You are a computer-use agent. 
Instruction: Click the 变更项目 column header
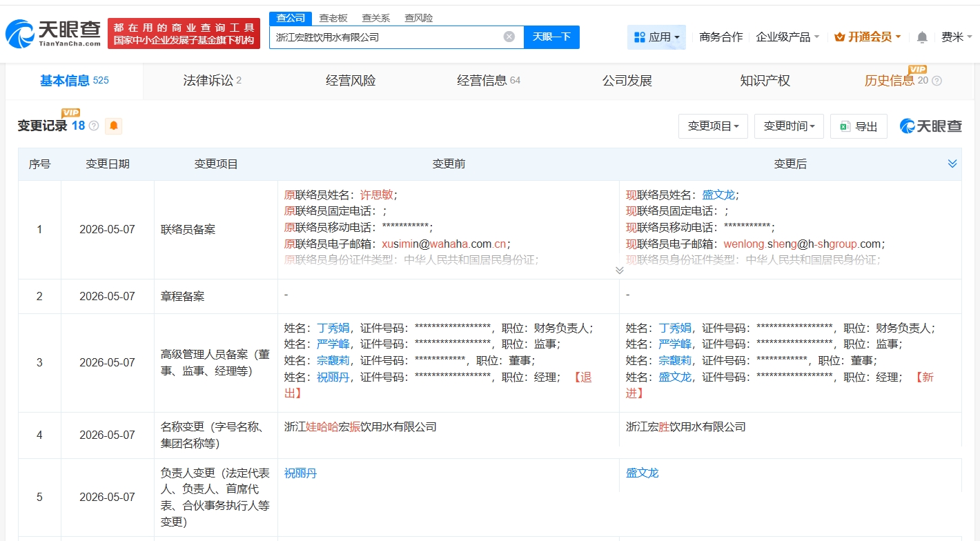pos(216,164)
